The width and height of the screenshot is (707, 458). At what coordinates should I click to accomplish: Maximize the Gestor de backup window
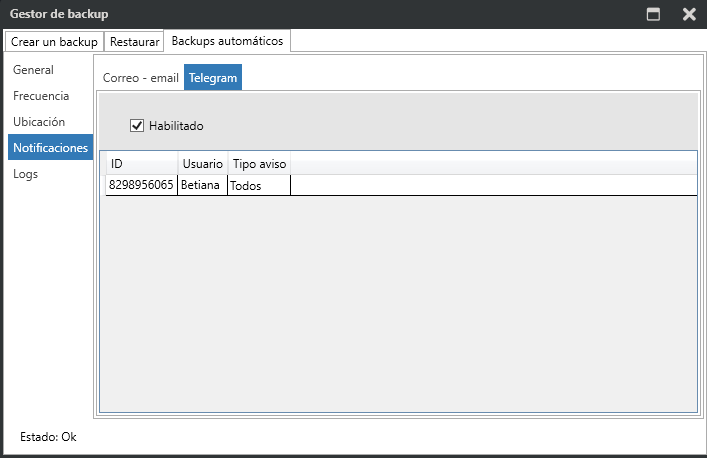click(654, 14)
